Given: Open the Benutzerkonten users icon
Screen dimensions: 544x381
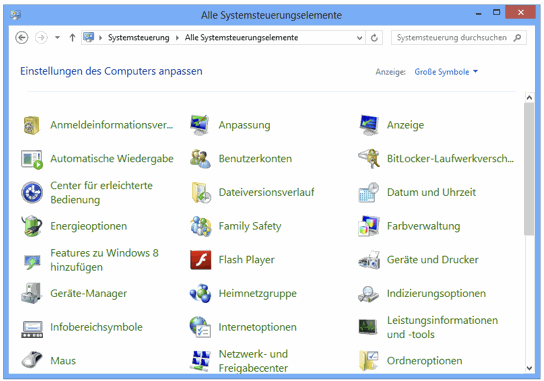Looking at the screenshot, I should (200, 159).
